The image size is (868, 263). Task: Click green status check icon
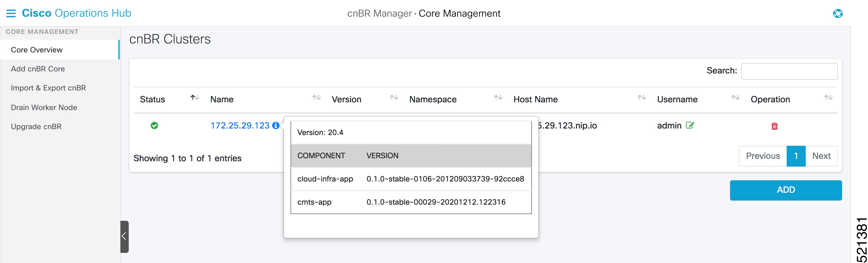point(154,126)
